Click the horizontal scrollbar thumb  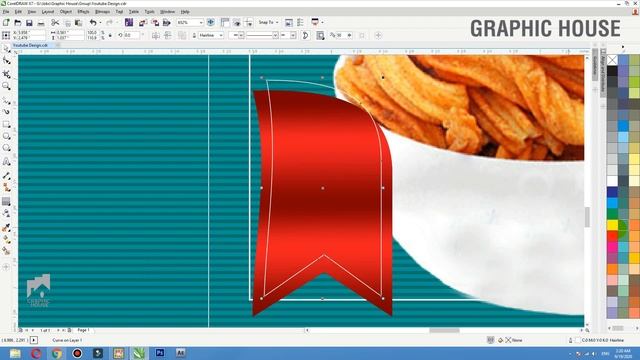click(x=444, y=330)
